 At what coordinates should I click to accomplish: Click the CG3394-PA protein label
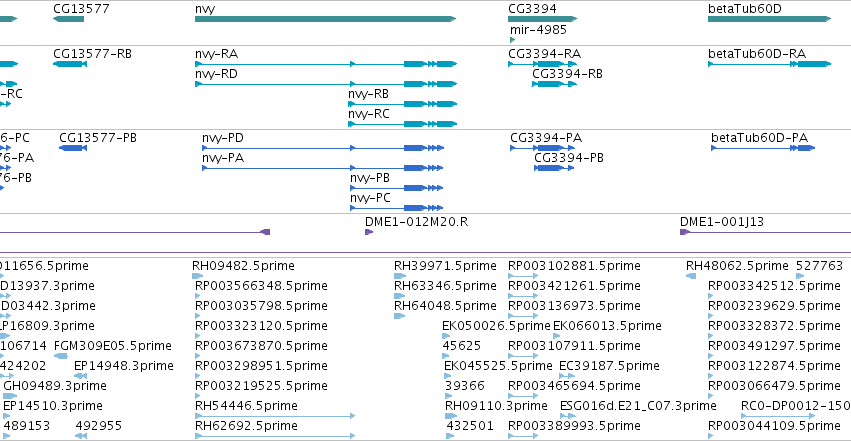[546, 138]
